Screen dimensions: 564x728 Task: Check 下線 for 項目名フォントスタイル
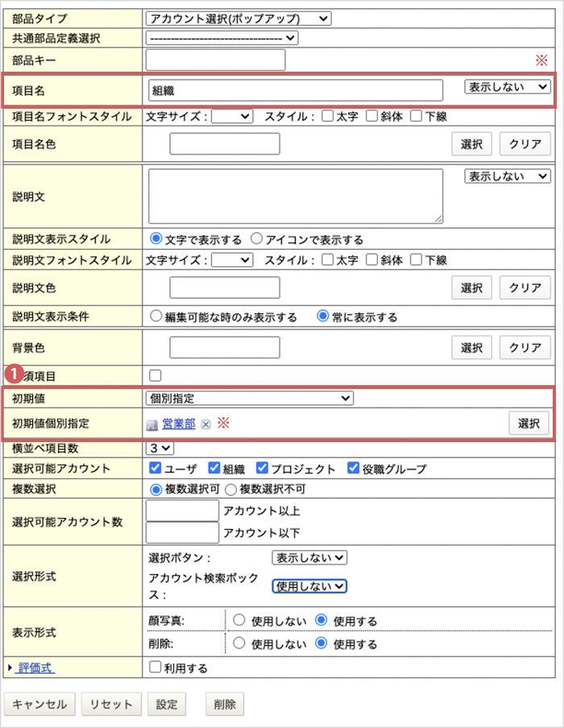click(x=417, y=116)
